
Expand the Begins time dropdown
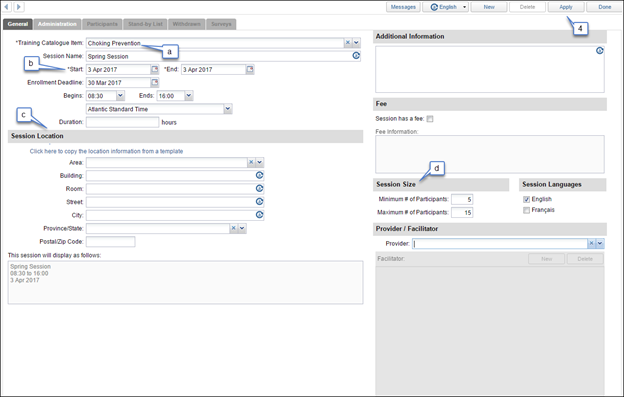120,95
